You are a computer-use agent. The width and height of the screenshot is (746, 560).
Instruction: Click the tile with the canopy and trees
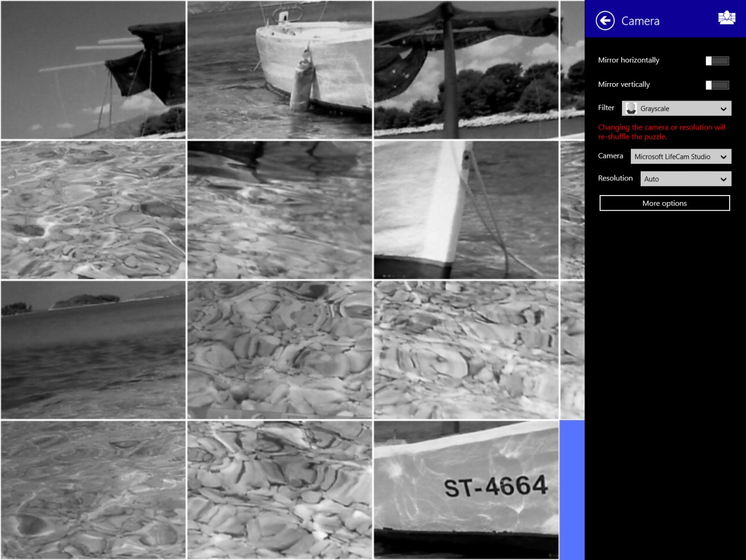(466, 70)
